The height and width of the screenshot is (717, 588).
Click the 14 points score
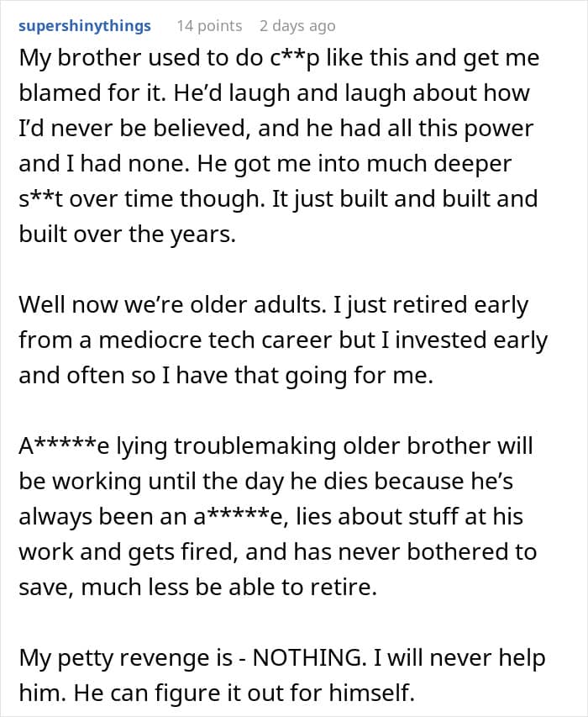point(209,26)
